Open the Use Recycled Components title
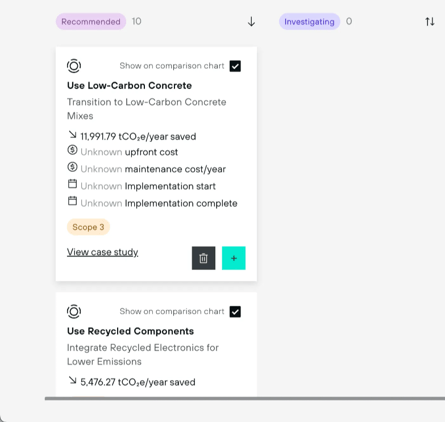 tap(130, 331)
